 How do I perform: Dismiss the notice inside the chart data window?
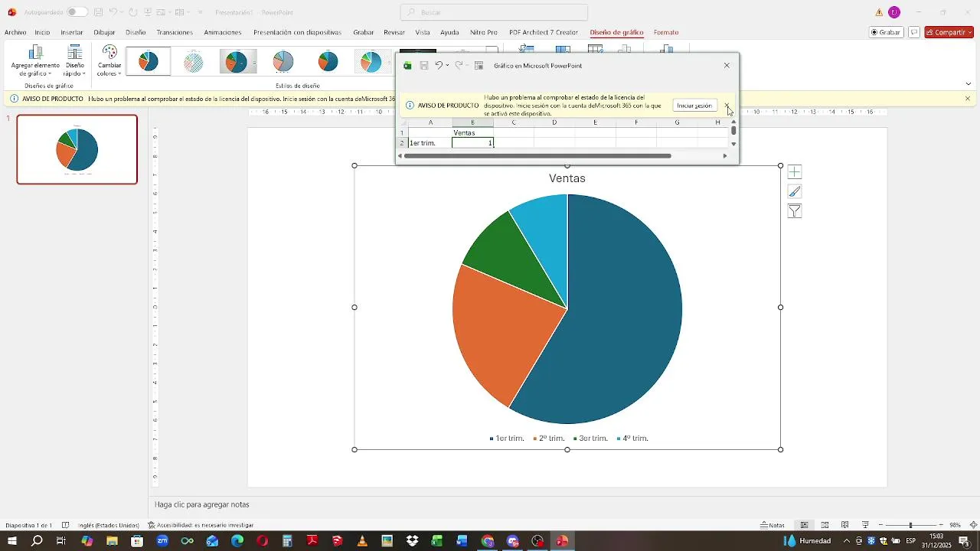(727, 106)
